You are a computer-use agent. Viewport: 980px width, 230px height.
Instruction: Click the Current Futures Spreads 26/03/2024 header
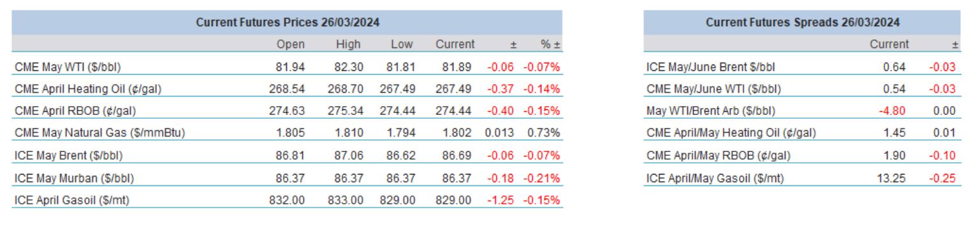[803, 22]
